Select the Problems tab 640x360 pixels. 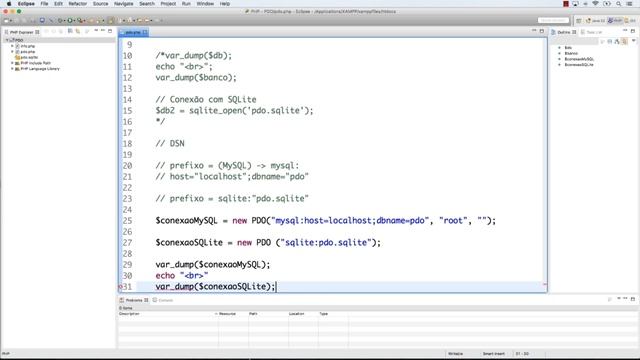click(134, 300)
